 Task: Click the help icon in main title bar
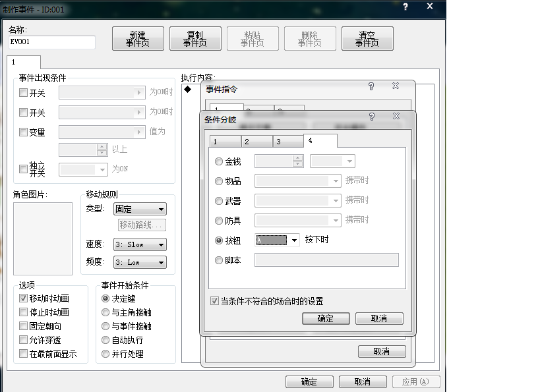pyautogui.click(x=405, y=7)
